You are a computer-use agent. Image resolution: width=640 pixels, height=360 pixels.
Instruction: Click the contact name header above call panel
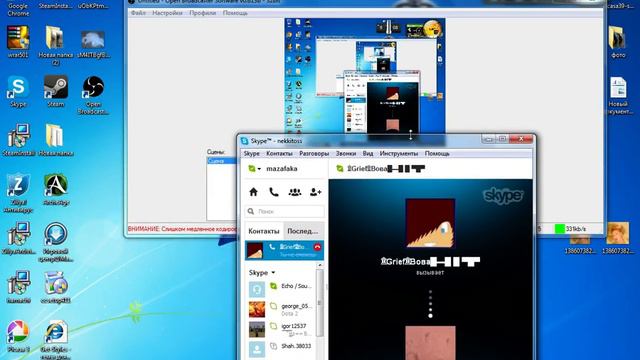click(x=386, y=169)
